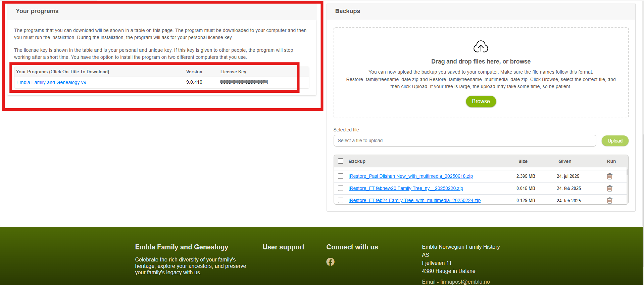Screen dimensions: 644x285
Task: Open IRestore_FT febnew20 Family Tree zip link
Action: point(405,188)
